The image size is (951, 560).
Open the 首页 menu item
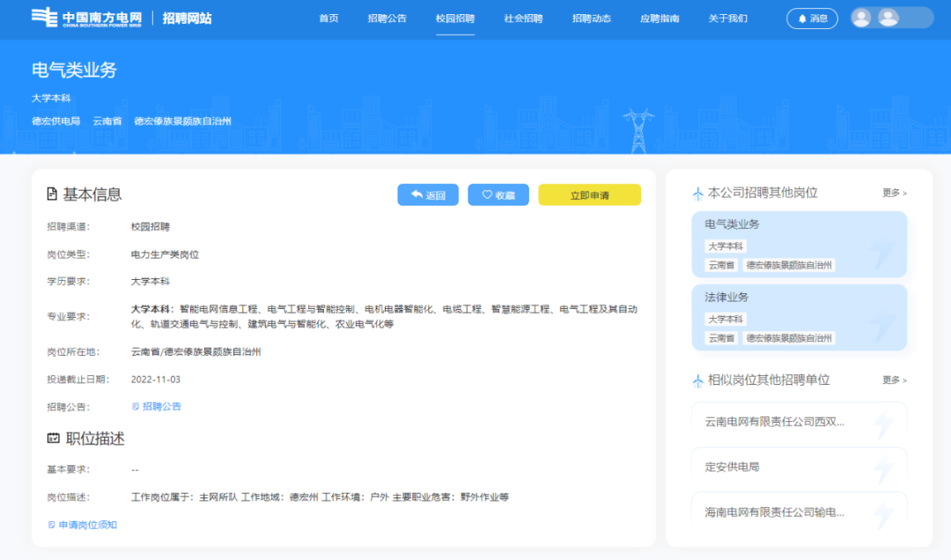tap(328, 18)
